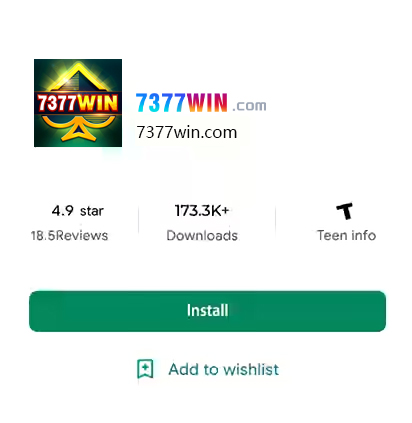Click the number 4.9 in ratings
Image resolution: width=412 pixels, height=423 pixels.
62,211
